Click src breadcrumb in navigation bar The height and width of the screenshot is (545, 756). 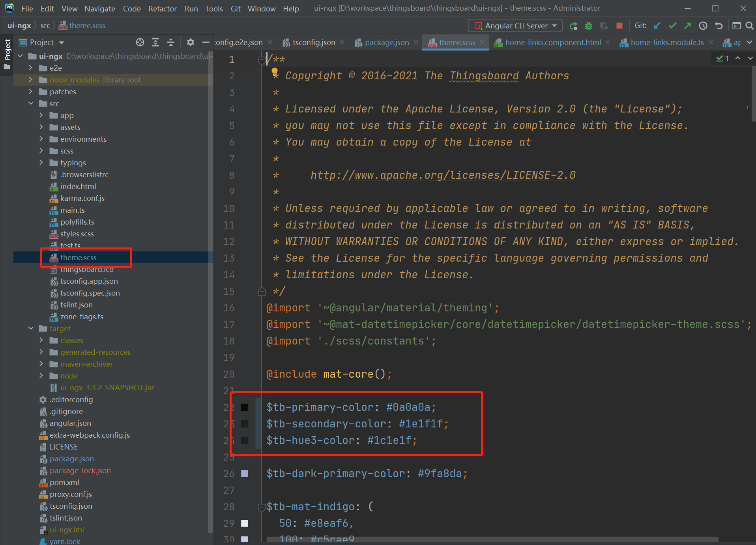[45, 26]
